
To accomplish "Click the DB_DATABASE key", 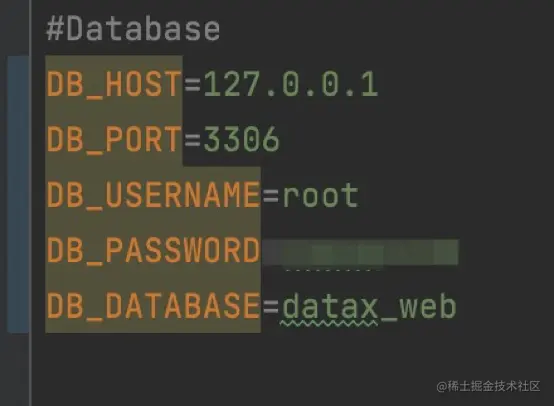I will coord(153,306).
